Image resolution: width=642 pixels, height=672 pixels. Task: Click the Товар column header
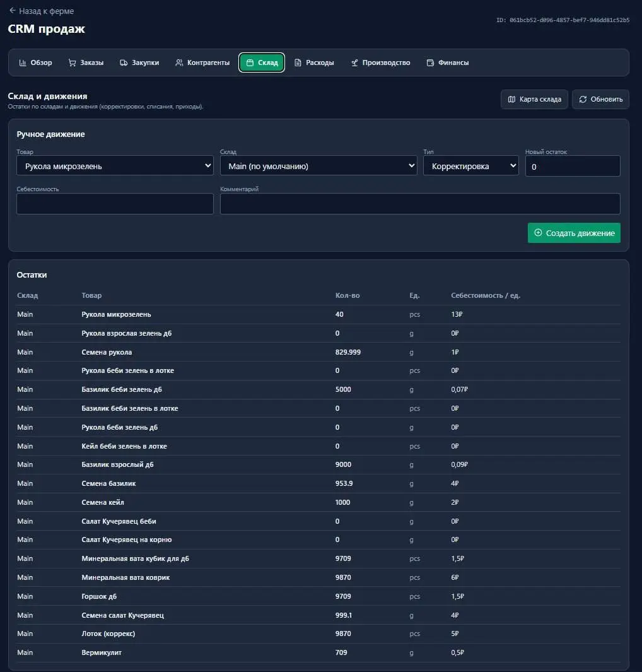[91, 295]
